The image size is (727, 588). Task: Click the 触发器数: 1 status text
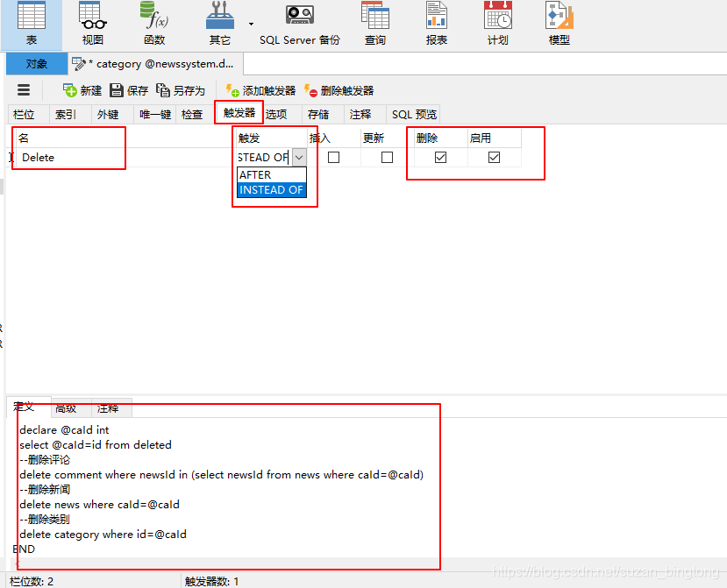pyautogui.click(x=212, y=581)
